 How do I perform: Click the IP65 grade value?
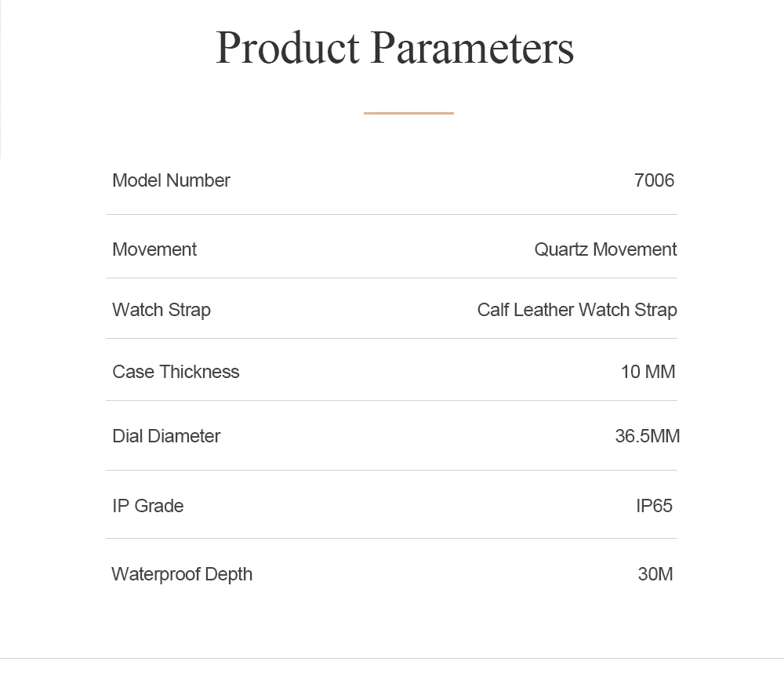click(654, 506)
